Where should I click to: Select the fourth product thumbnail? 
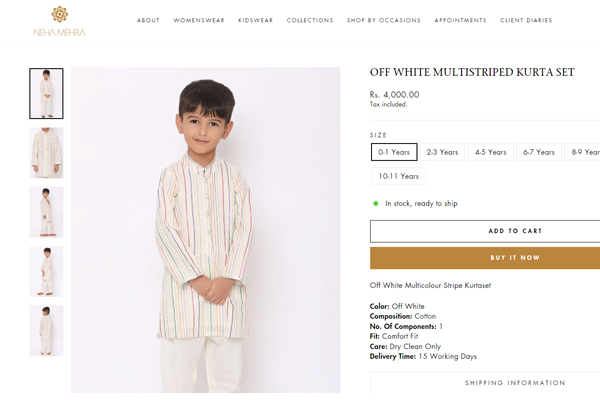tap(46, 271)
